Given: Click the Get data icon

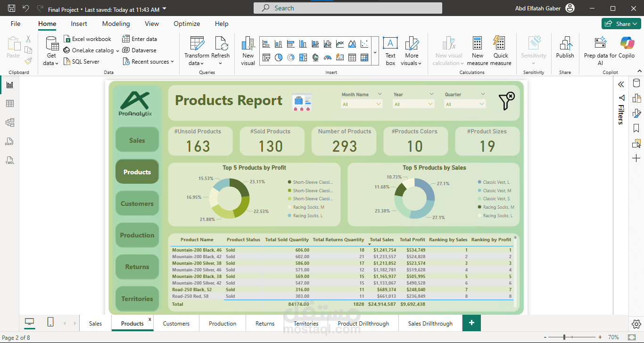Looking at the screenshot, I should click(x=51, y=44).
